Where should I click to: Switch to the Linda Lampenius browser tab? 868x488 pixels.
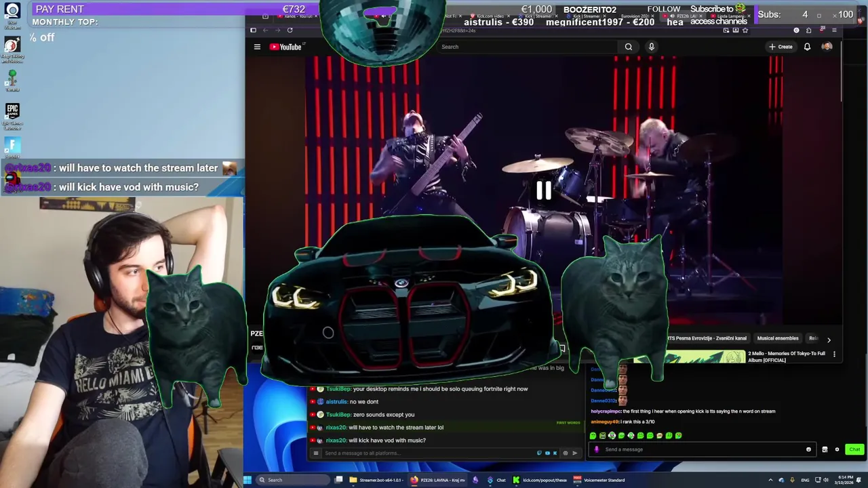coord(730,16)
